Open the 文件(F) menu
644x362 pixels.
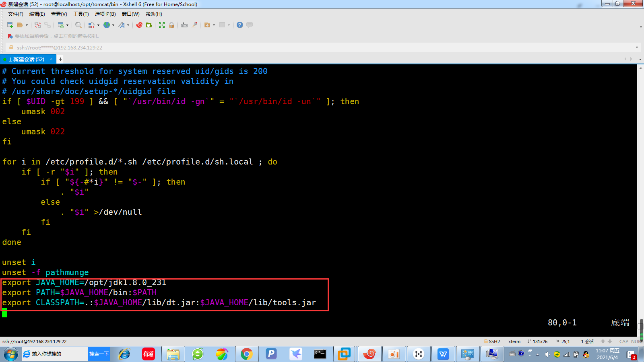[15, 14]
